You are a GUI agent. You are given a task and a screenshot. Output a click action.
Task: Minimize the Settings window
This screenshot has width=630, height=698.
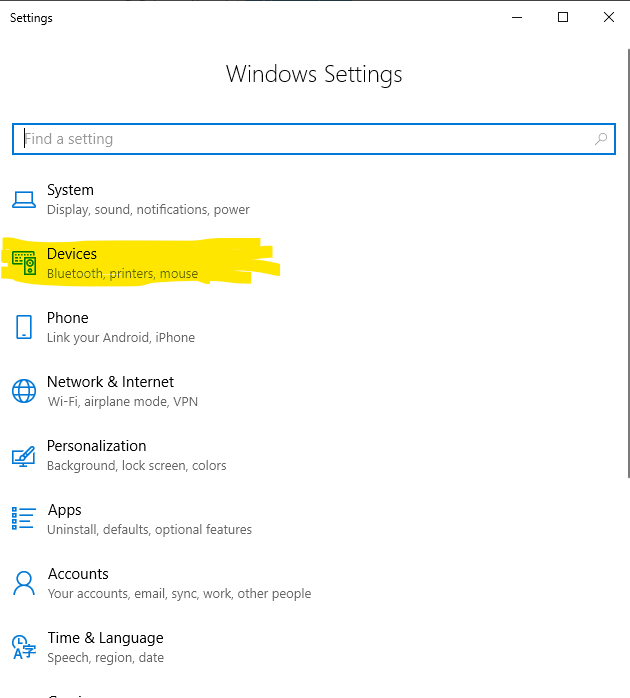pos(517,17)
